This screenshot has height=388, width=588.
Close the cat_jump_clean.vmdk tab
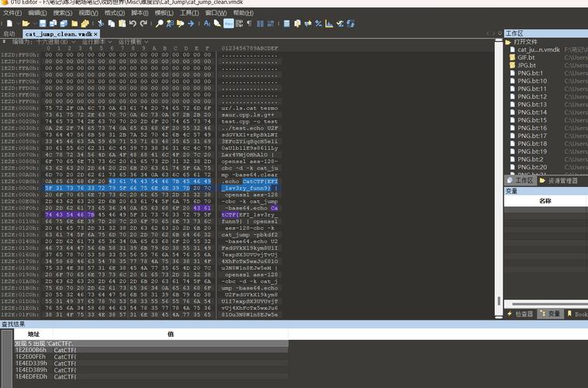95,34
